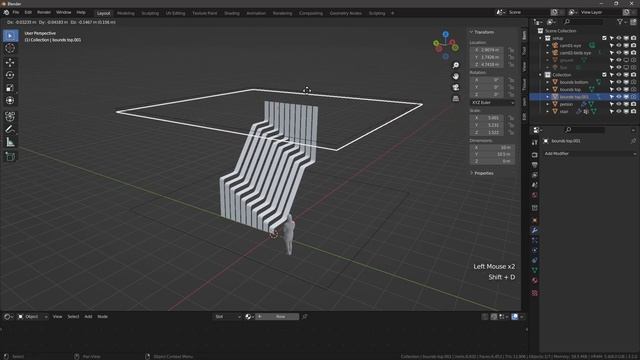Hide bounds bottom in viewport via eye icon
This screenshot has height=360, width=640.
[x=619, y=82]
